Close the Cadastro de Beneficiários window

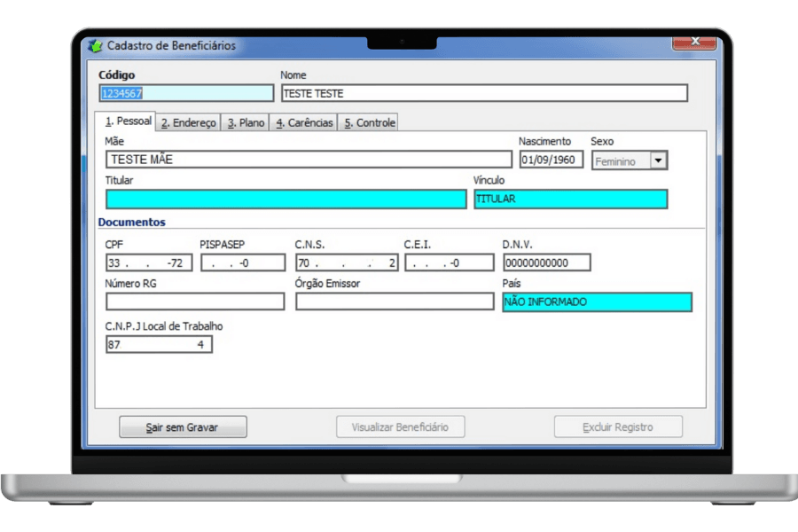(x=694, y=43)
